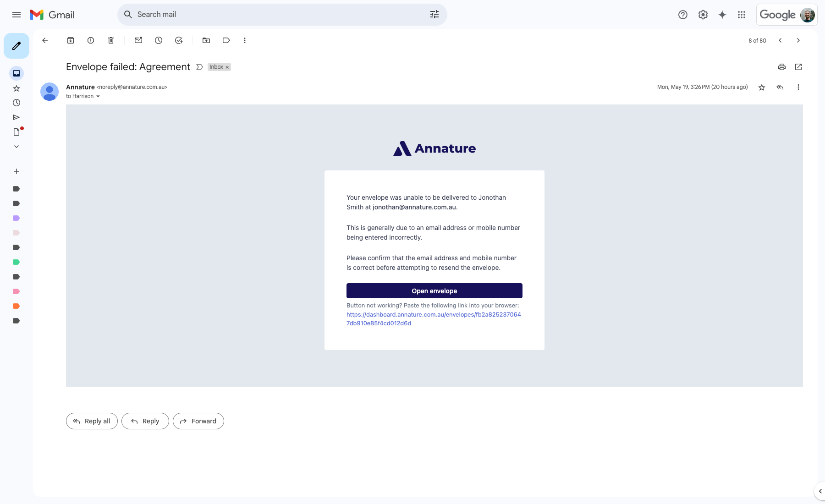Open Support help icon
Viewport: 825px width, 504px height.
(683, 15)
